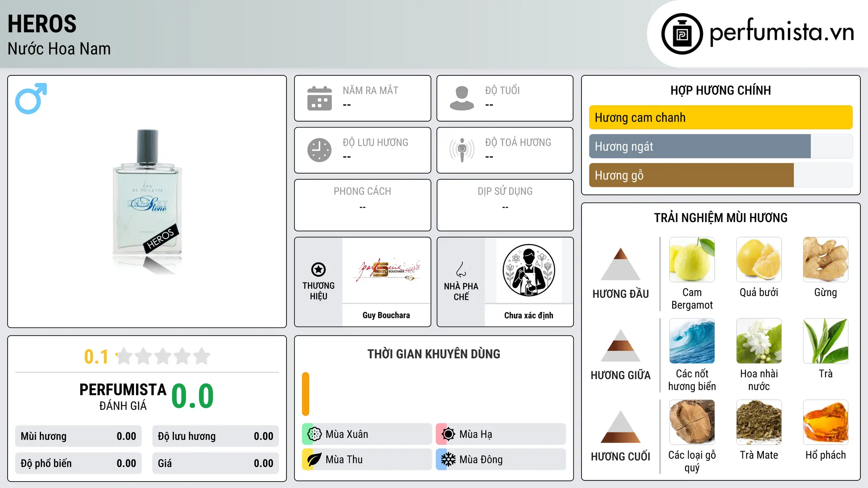The width and height of the screenshot is (868, 488).
Task: Click the Mùa Hạ sun icon
Action: (x=448, y=434)
